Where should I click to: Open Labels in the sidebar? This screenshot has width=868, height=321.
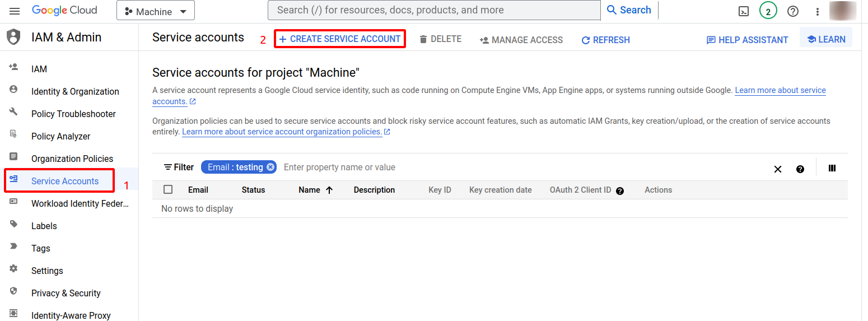[44, 226]
